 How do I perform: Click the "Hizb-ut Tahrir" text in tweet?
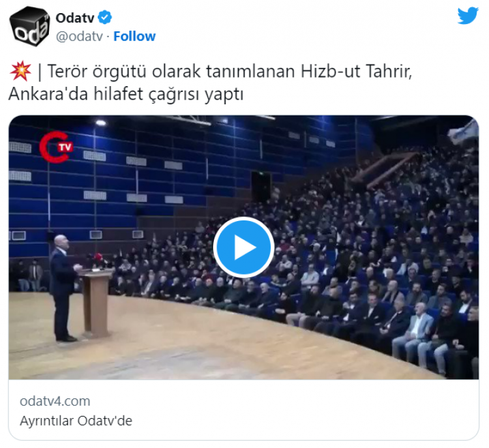356,72
